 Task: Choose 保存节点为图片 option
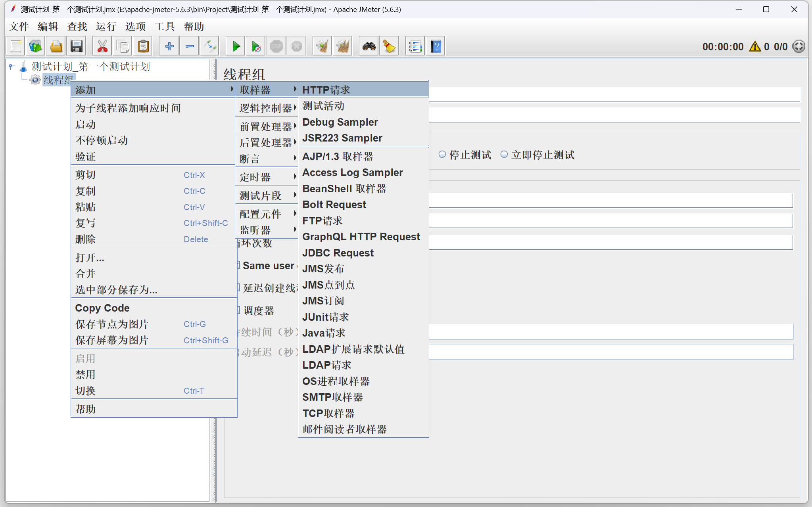[x=154, y=324]
